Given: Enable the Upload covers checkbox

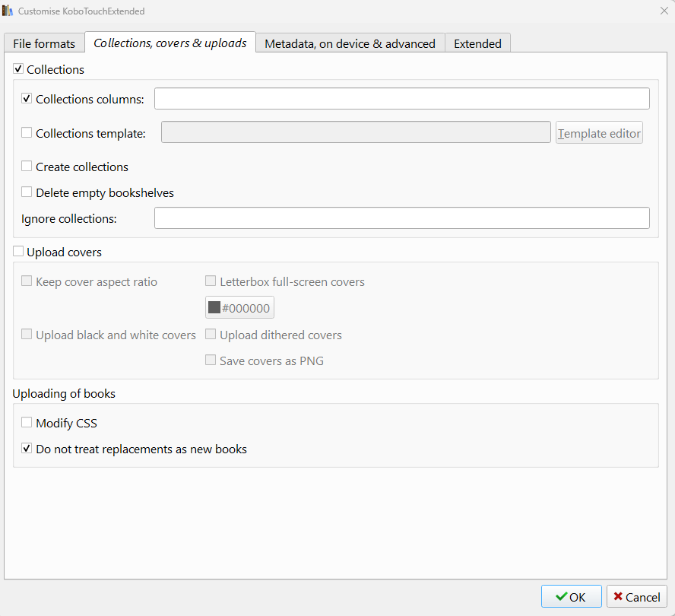Looking at the screenshot, I should coord(18,252).
